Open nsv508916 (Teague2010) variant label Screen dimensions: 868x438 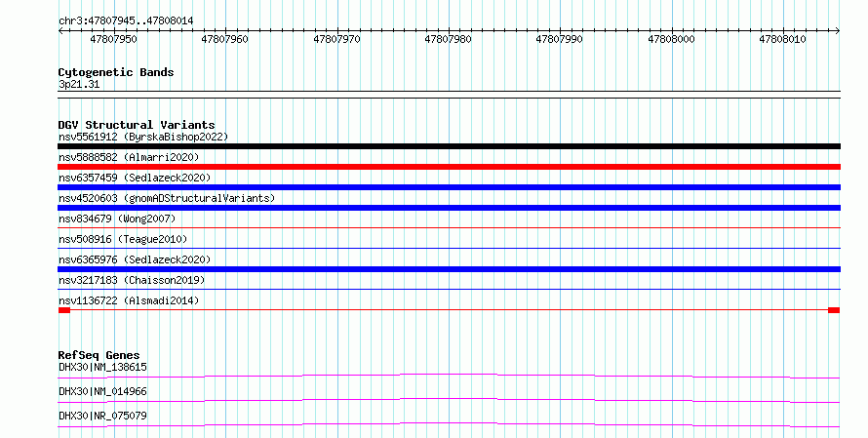tap(123, 239)
